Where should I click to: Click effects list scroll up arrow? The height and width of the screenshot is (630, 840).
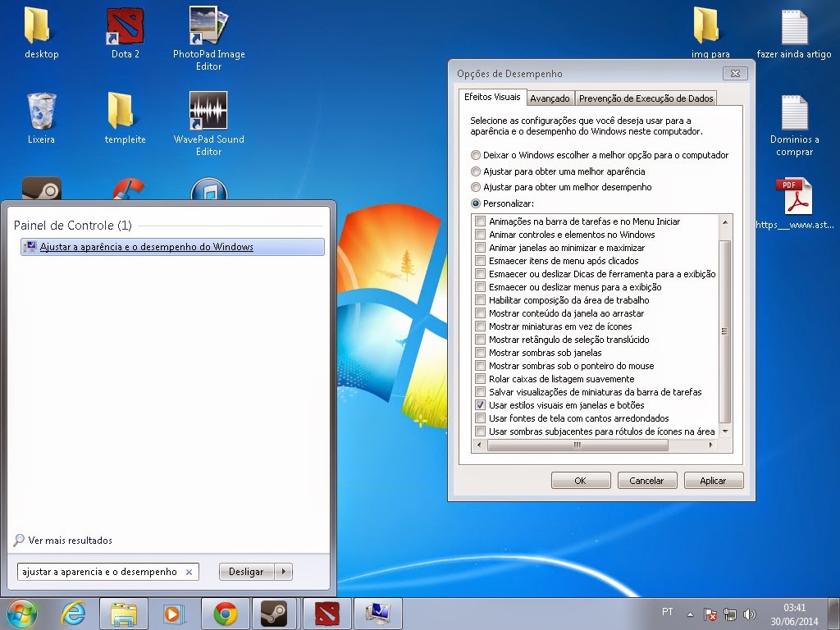click(x=725, y=221)
